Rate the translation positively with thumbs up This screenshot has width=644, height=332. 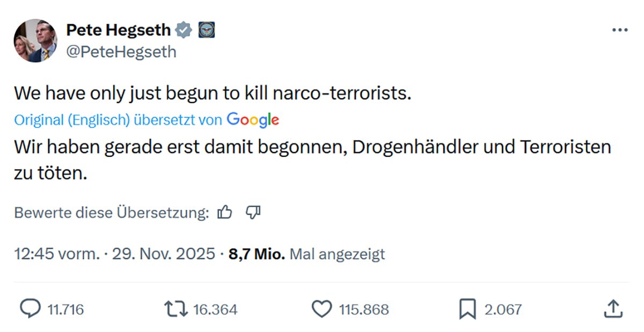point(225,212)
